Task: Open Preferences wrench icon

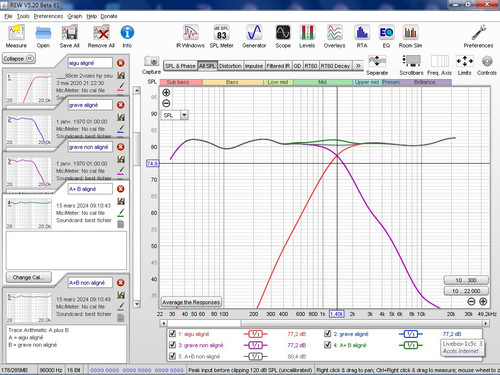Action: [478, 36]
